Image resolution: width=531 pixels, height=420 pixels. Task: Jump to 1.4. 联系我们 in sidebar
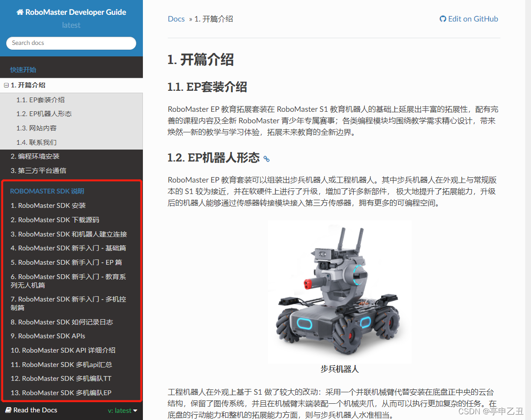click(37, 142)
